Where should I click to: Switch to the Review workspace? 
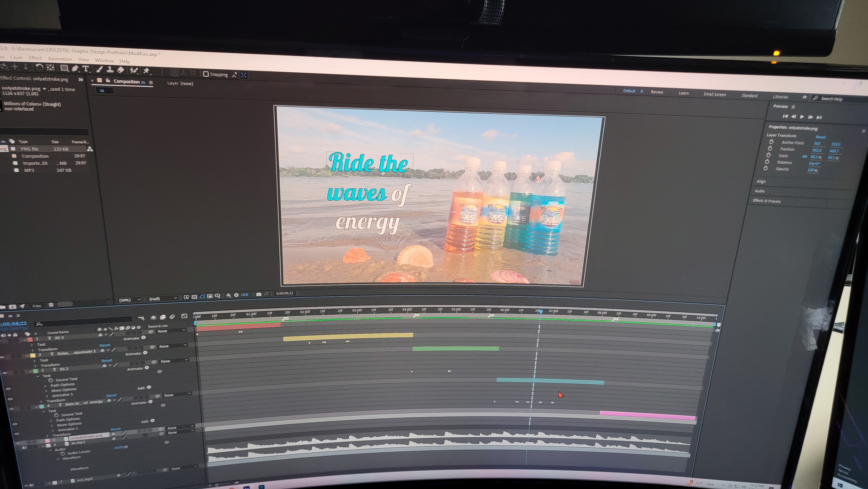point(657,92)
